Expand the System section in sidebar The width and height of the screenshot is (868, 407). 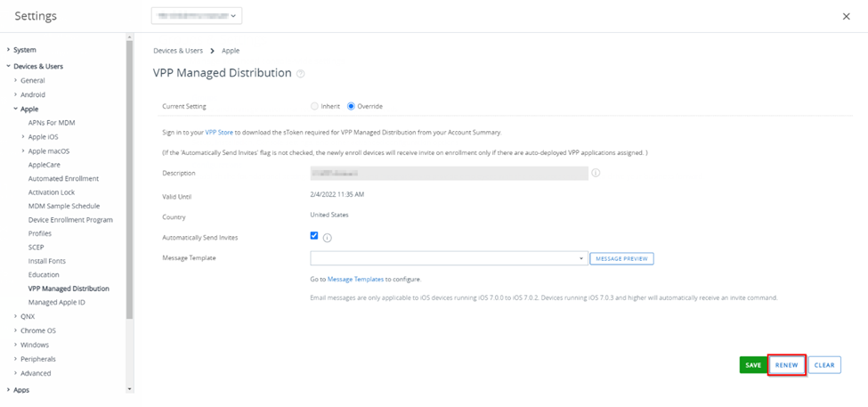click(x=8, y=50)
